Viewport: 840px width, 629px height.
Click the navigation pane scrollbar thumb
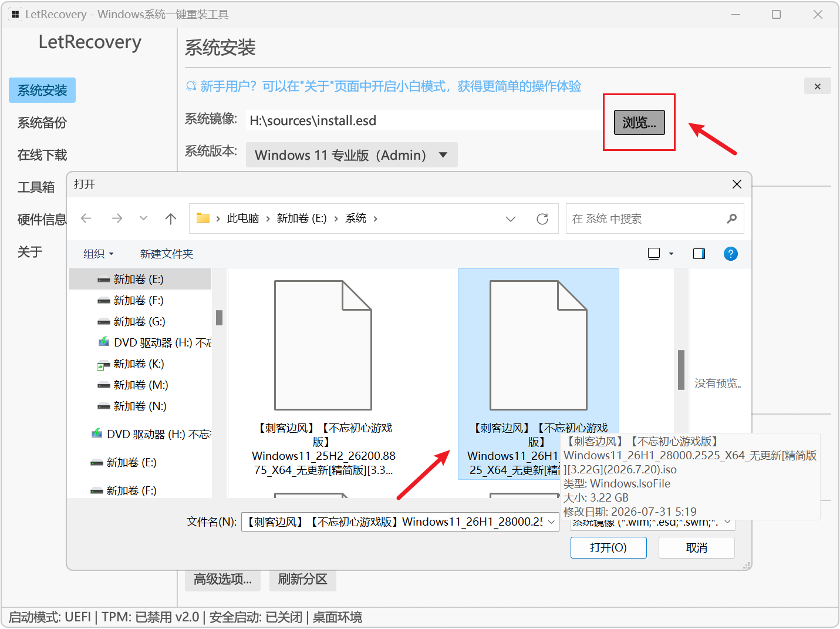(220, 318)
